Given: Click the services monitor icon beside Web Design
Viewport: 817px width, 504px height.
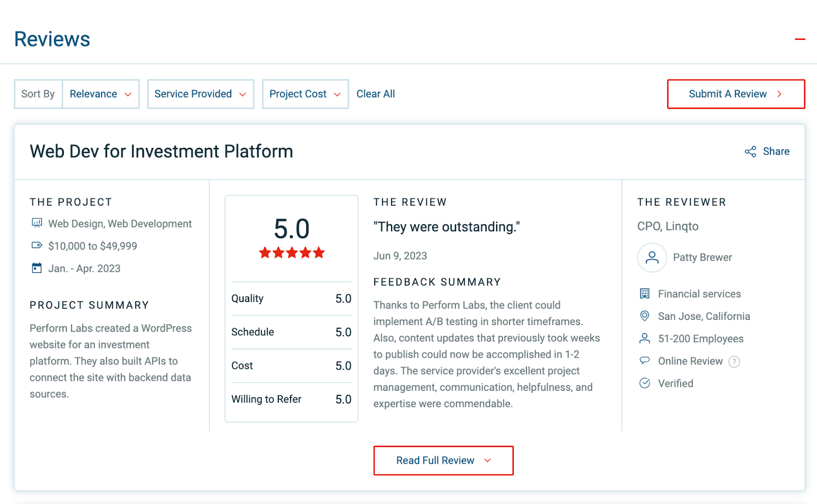Looking at the screenshot, I should pos(37,223).
